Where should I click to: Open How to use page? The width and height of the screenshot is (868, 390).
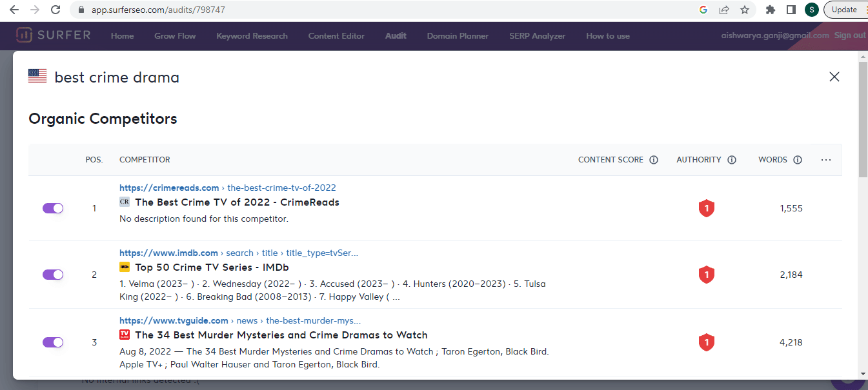click(608, 36)
